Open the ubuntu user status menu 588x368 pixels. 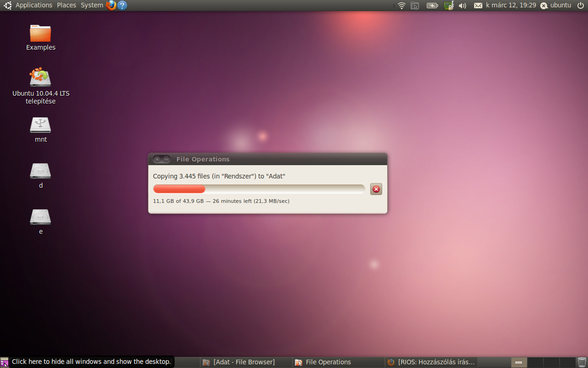point(556,6)
